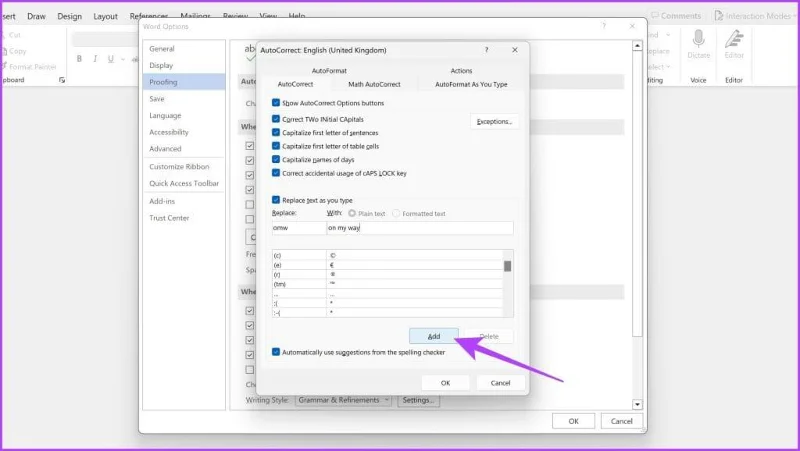
Task: Expand the Underline style dropdown arrow
Action: pyautogui.click(x=123, y=59)
